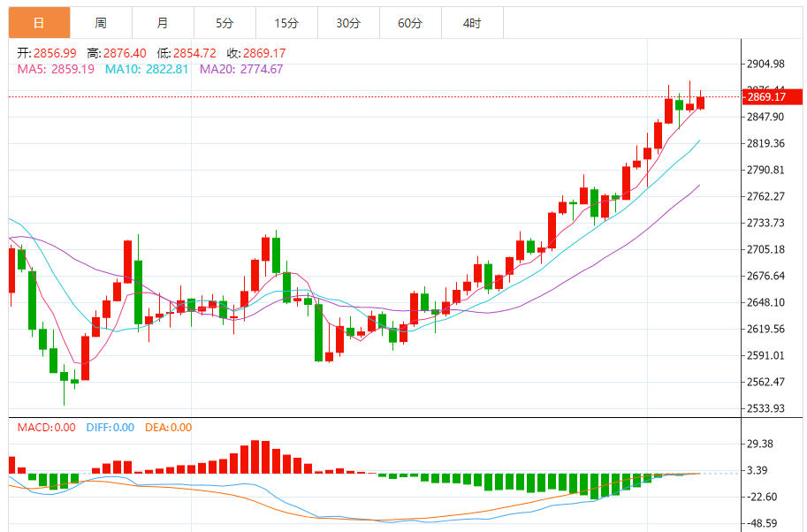Click the rightmost red candlestick

(700, 103)
